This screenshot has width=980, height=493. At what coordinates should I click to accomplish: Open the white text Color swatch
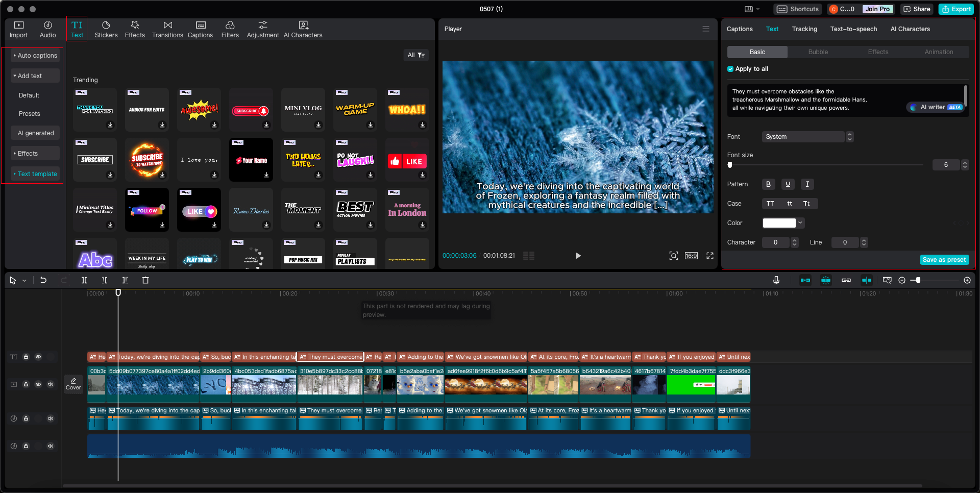pyautogui.click(x=779, y=223)
